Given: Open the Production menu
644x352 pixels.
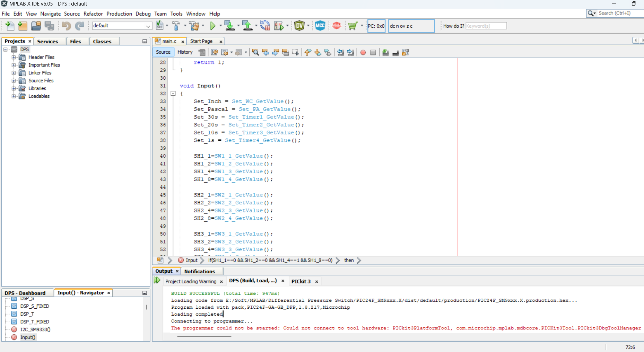Looking at the screenshot, I should [x=119, y=14].
